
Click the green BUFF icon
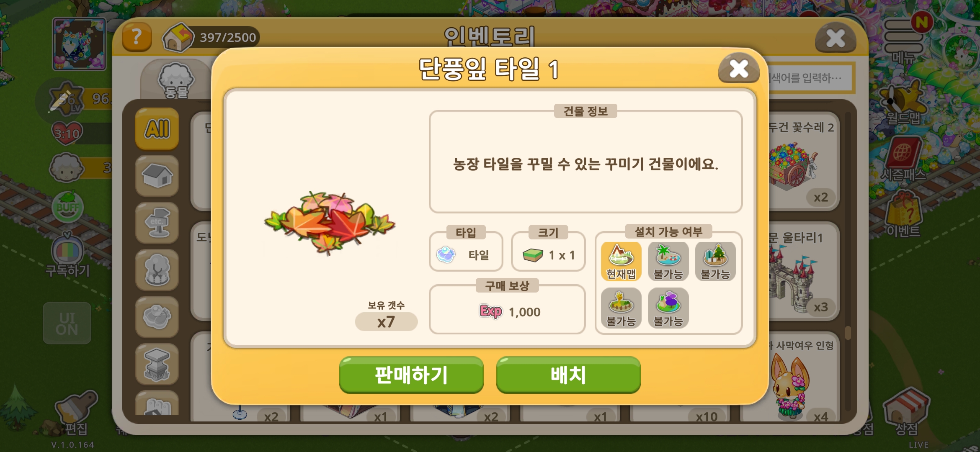click(67, 207)
